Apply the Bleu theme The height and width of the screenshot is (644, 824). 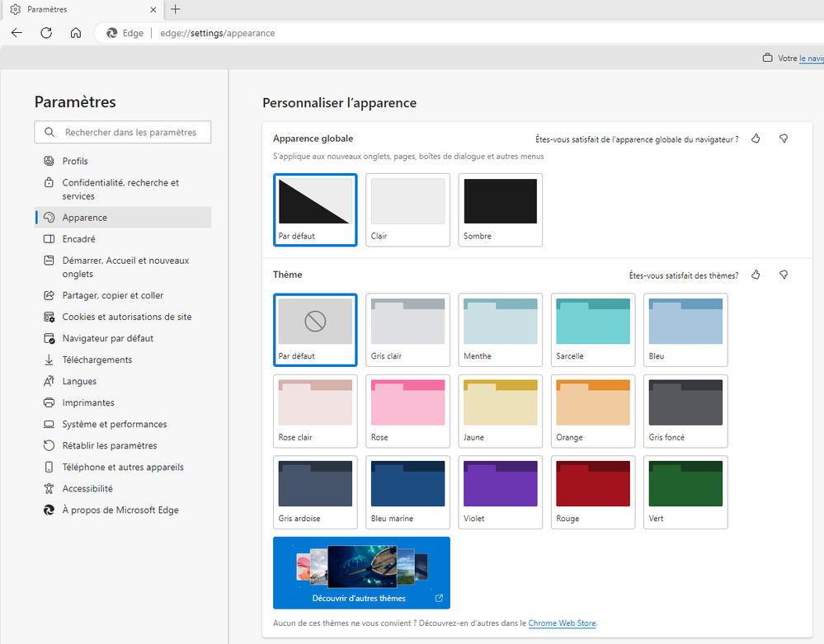(685, 329)
